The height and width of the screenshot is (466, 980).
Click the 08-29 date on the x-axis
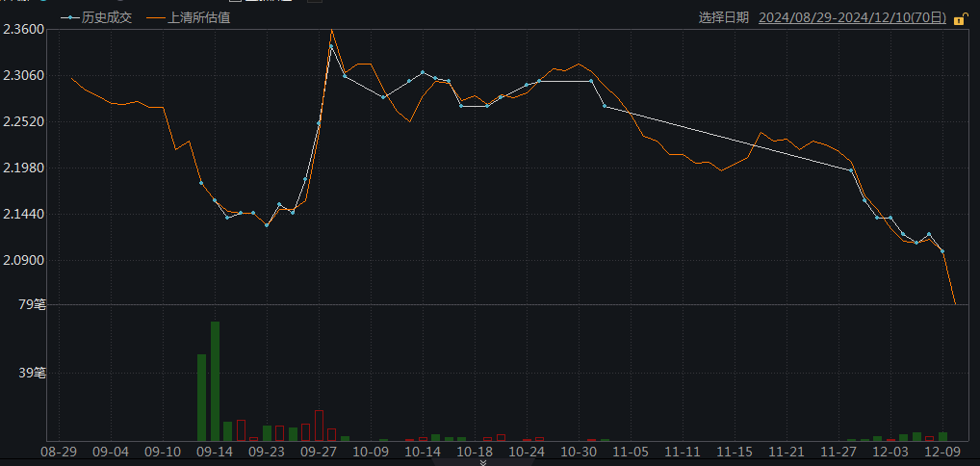[59, 451]
